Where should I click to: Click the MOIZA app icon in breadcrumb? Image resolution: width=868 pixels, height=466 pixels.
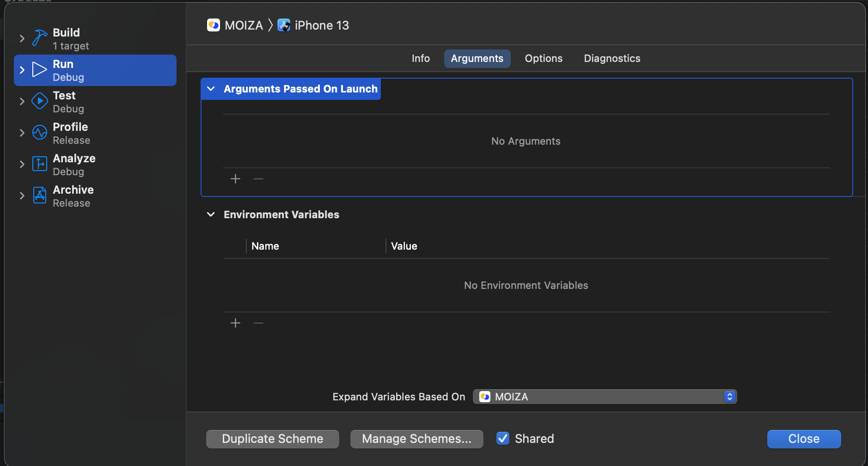click(x=214, y=25)
